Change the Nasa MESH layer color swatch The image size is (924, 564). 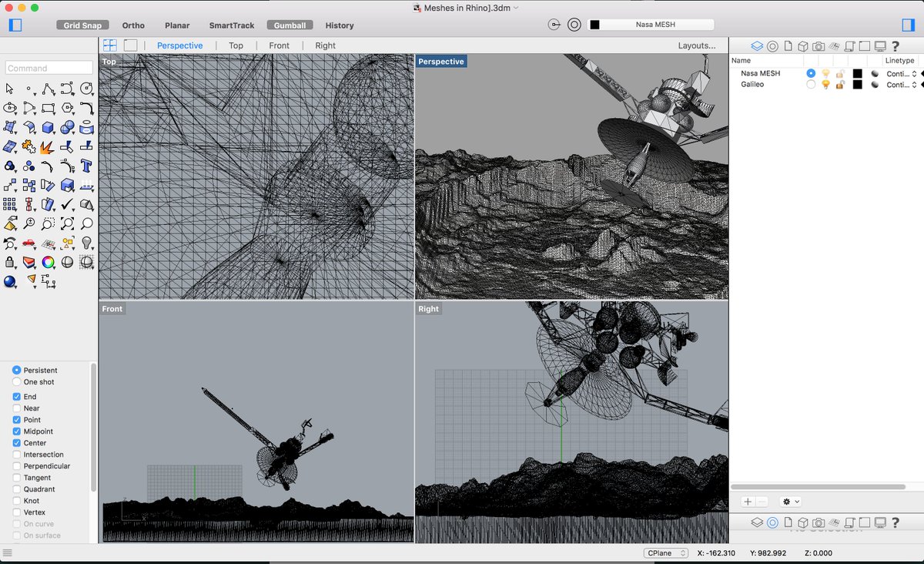pyautogui.click(x=857, y=73)
